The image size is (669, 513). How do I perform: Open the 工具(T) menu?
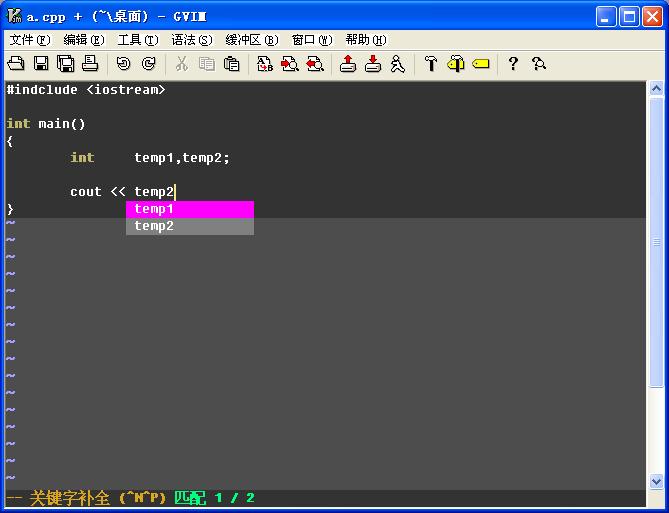pyautogui.click(x=138, y=40)
